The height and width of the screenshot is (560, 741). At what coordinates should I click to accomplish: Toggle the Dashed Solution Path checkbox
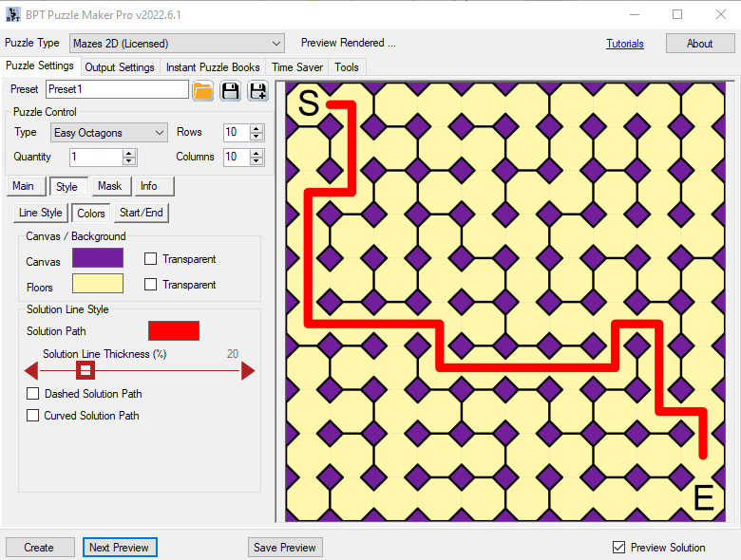pyautogui.click(x=33, y=394)
